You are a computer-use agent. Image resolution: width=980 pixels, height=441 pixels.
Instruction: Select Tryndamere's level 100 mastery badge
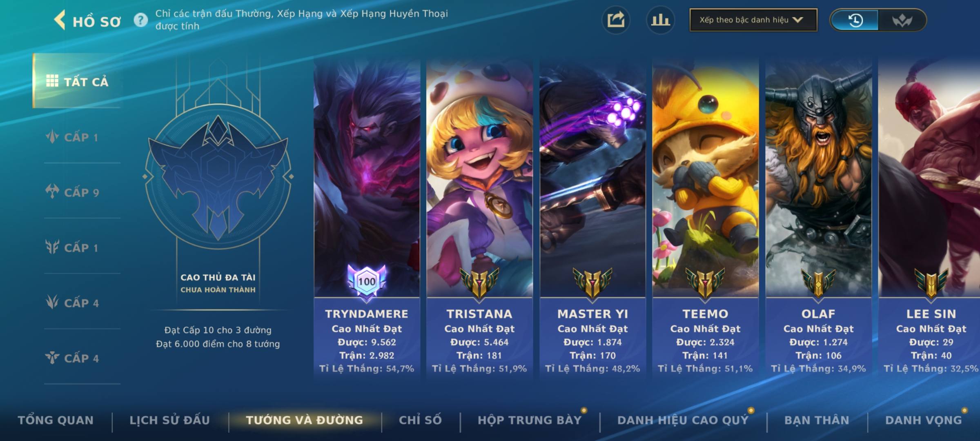coord(367,282)
